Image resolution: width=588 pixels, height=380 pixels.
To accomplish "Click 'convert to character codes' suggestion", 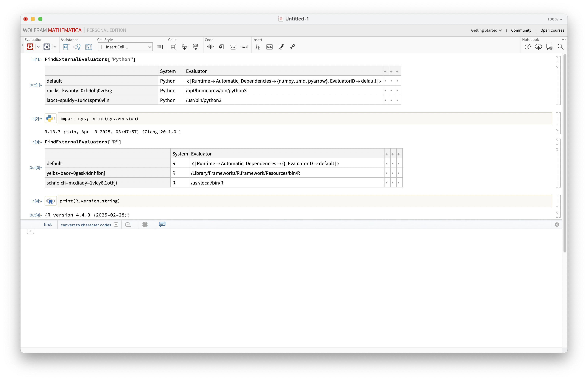I will [86, 225].
